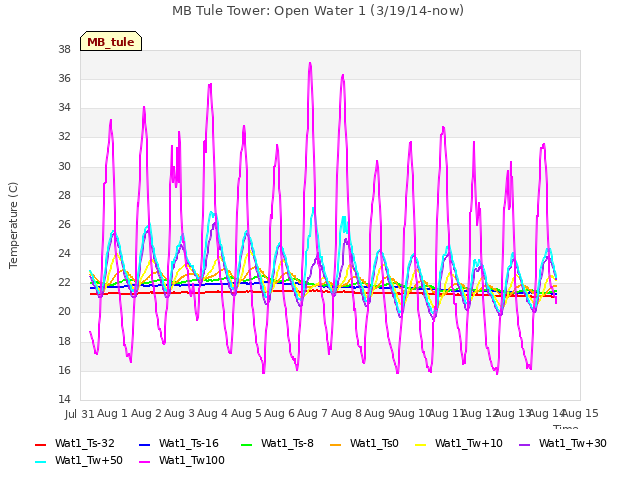Click the Jul 31 date tick label
640x480 pixels.
[80, 414]
